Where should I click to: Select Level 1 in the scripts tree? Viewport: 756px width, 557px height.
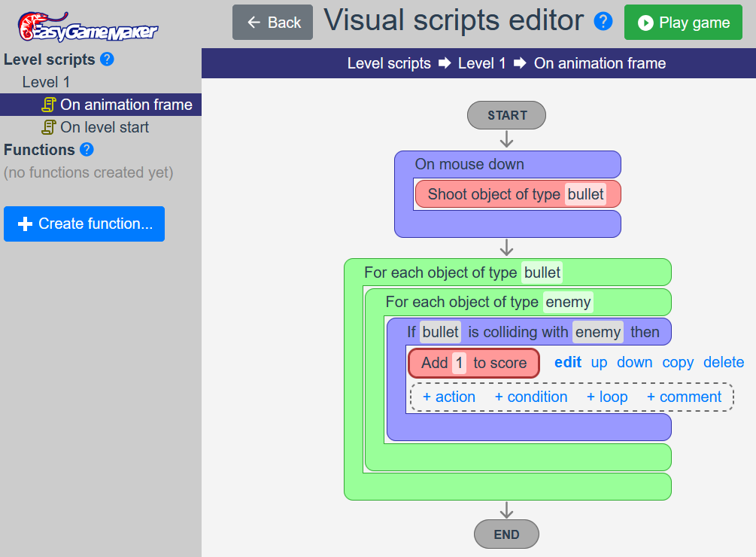[x=47, y=82]
